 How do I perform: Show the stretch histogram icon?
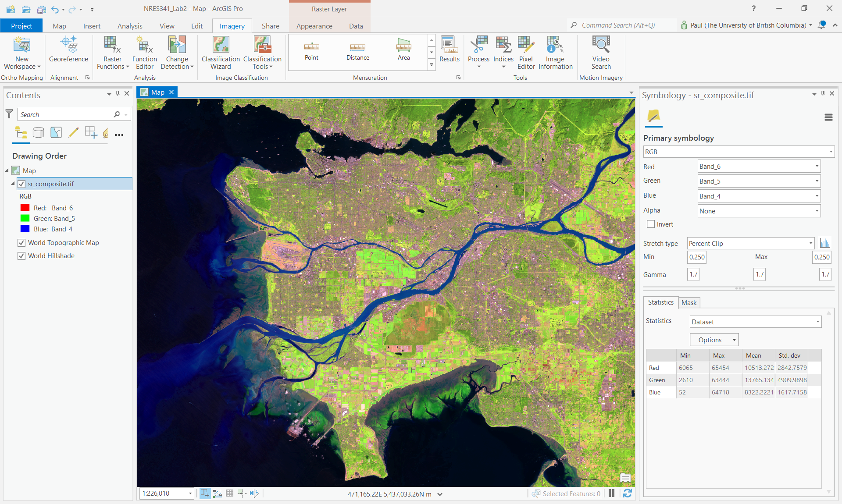(825, 243)
